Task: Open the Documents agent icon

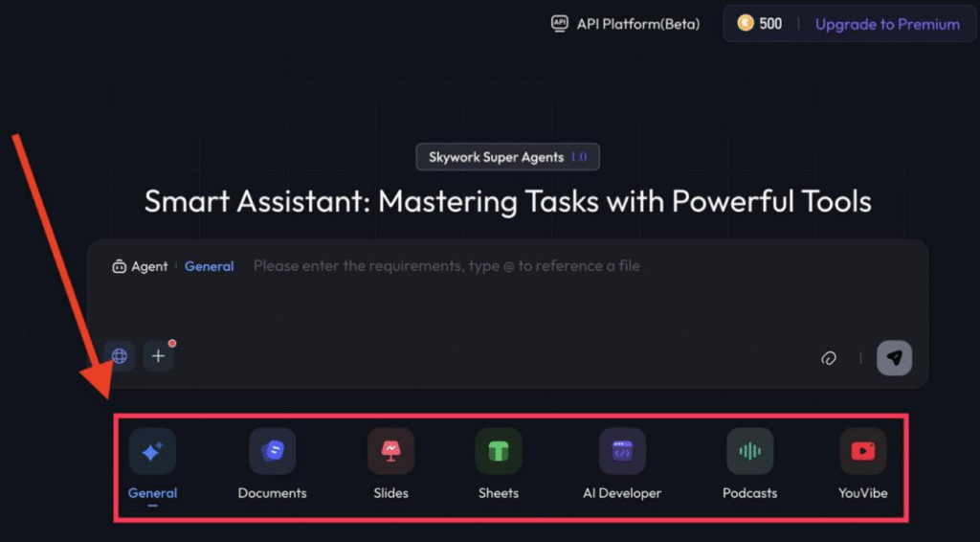Action: (272, 451)
